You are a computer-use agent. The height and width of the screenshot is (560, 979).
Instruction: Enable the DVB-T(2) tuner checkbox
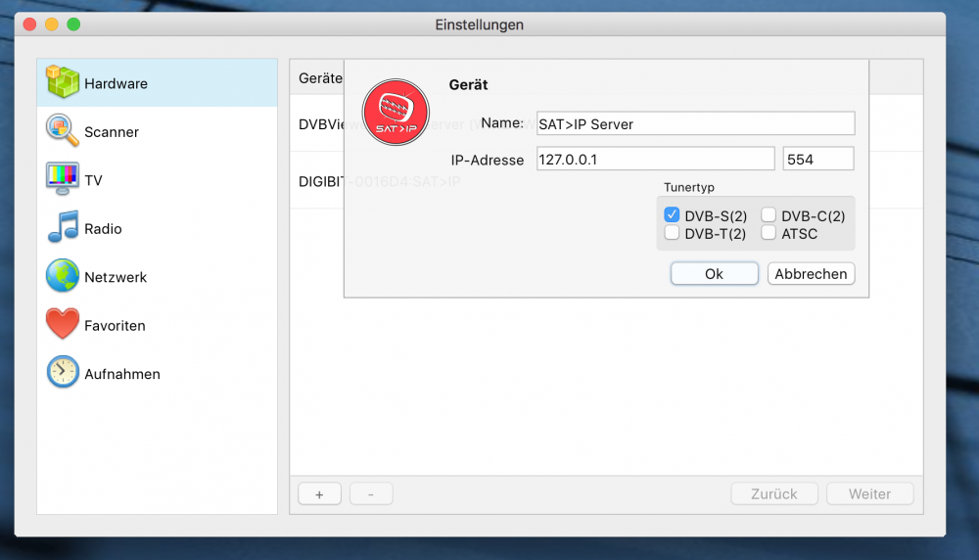coord(673,233)
